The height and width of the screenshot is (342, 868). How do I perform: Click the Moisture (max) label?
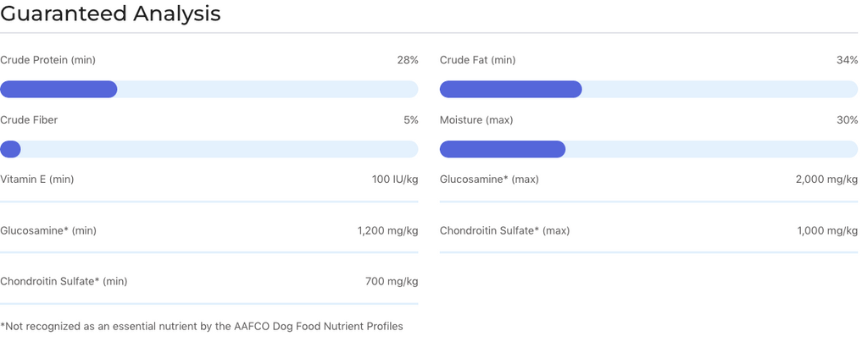click(476, 120)
